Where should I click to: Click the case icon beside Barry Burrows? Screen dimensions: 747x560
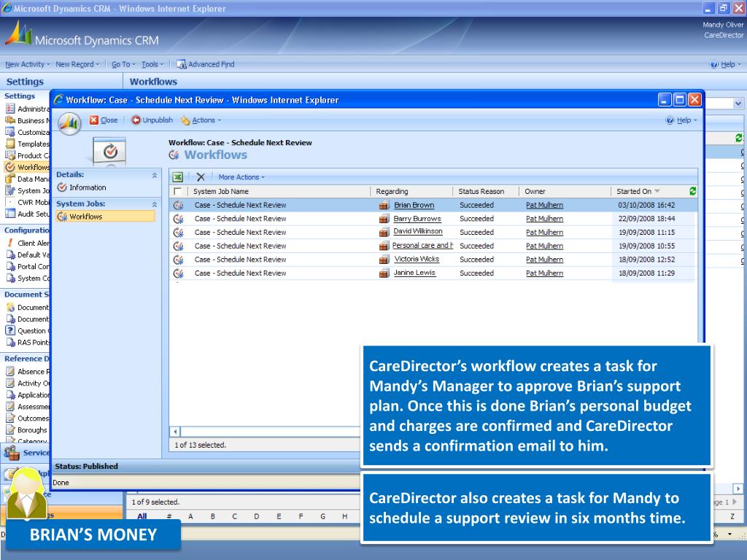(x=384, y=219)
